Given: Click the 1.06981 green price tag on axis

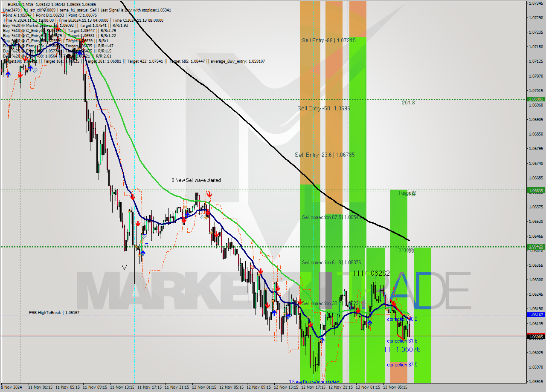Looking at the screenshot, I should click(x=536, y=99).
